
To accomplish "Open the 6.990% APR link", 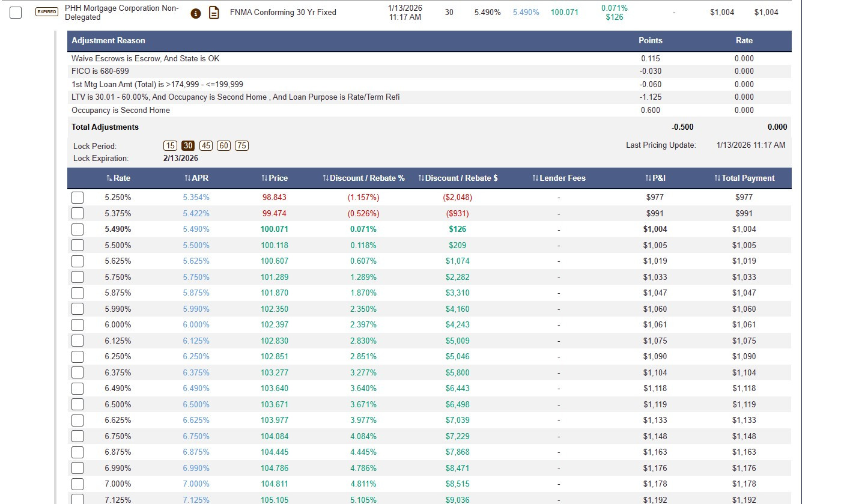I will (196, 468).
